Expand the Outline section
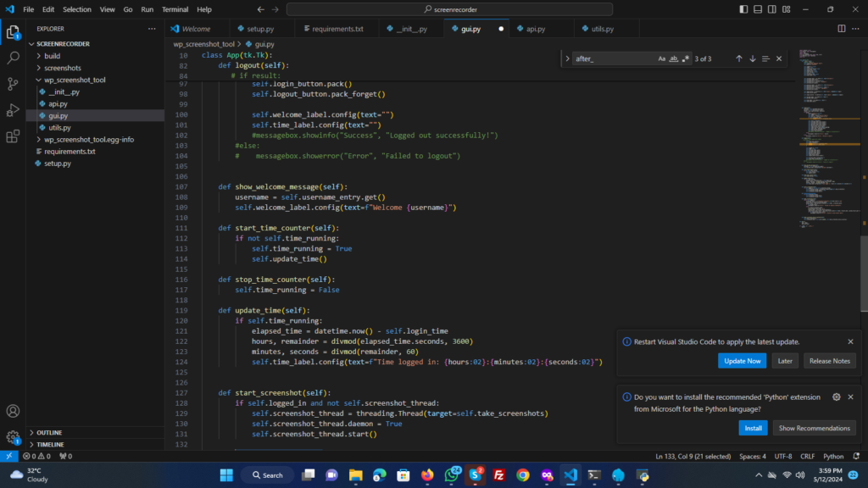868x488 pixels. pos(49,432)
